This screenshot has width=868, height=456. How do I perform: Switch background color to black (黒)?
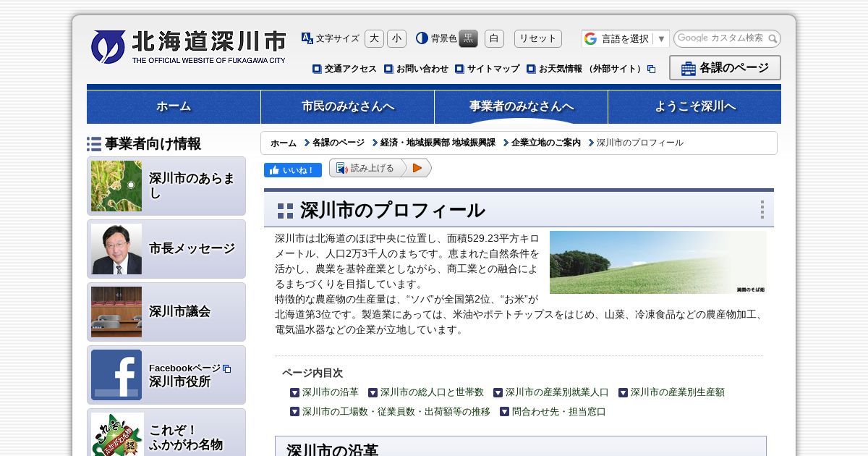coord(468,38)
